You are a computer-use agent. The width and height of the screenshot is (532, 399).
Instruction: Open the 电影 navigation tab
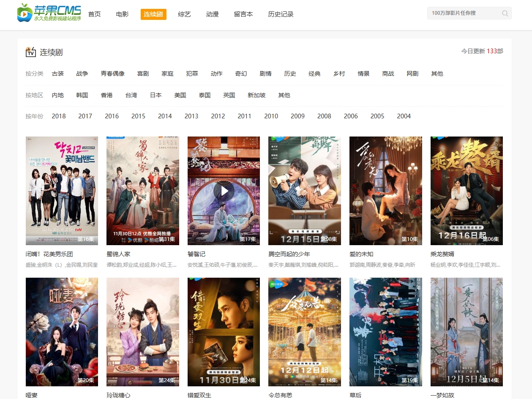point(122,14)
